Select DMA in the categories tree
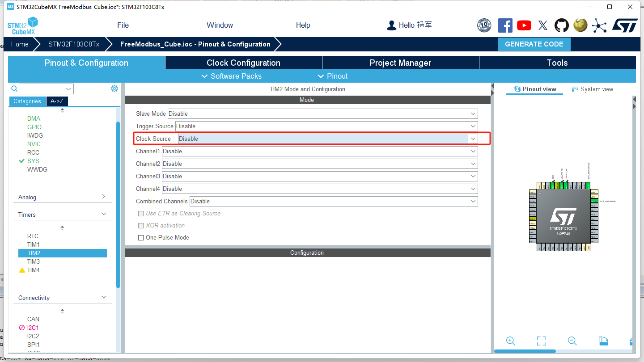The width and height of the screenshot is (644, 362). pos(34,118)
